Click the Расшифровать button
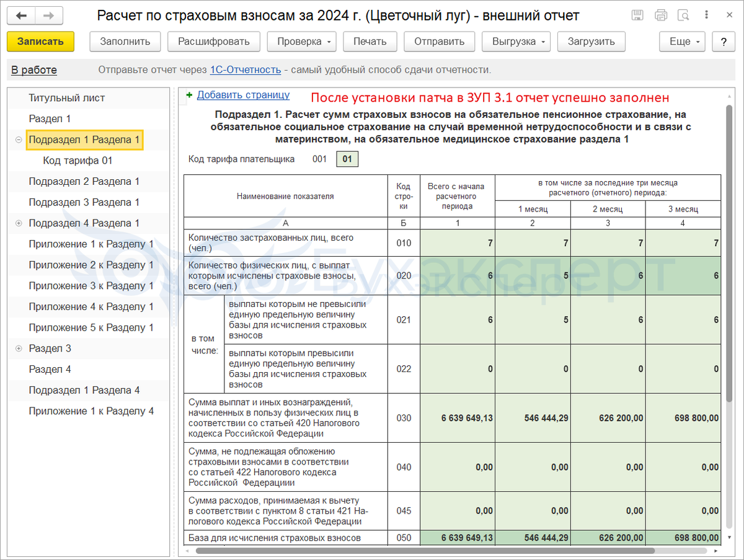 (x=214, y=42)
